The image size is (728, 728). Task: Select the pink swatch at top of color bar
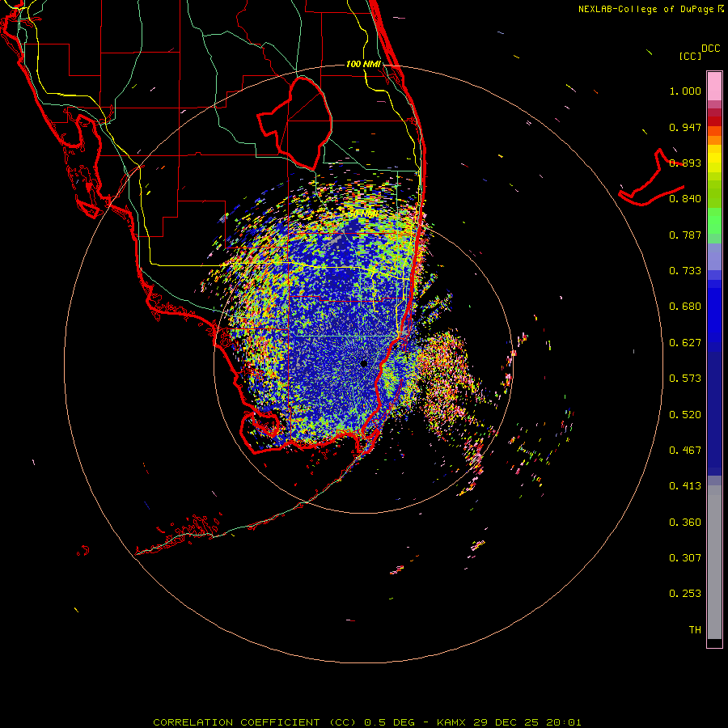714,86
